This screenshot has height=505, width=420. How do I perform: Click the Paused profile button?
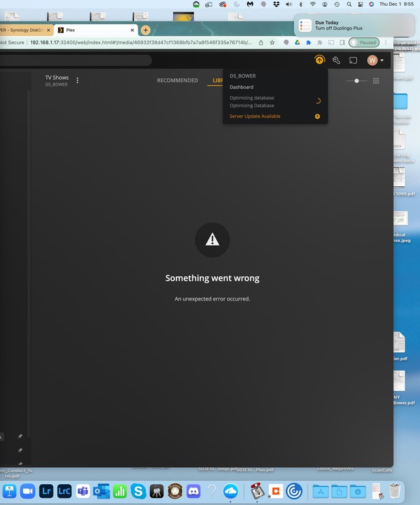[x=364, y=42]
